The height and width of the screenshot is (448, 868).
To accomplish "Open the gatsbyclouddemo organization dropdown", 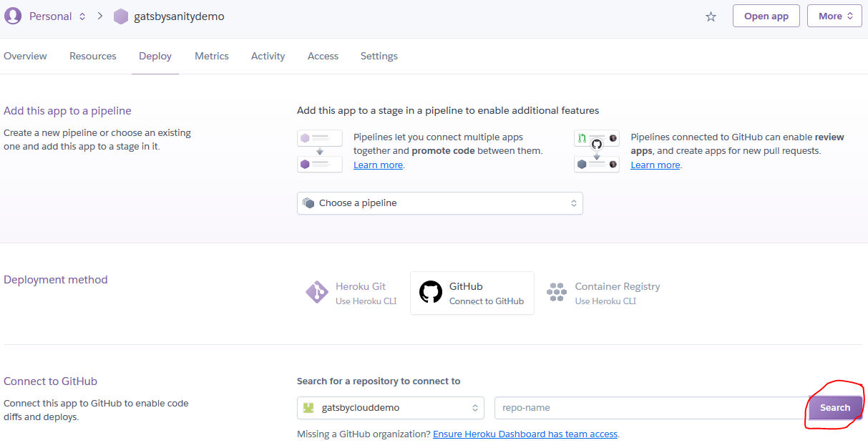I will click(x=391, y=408).
